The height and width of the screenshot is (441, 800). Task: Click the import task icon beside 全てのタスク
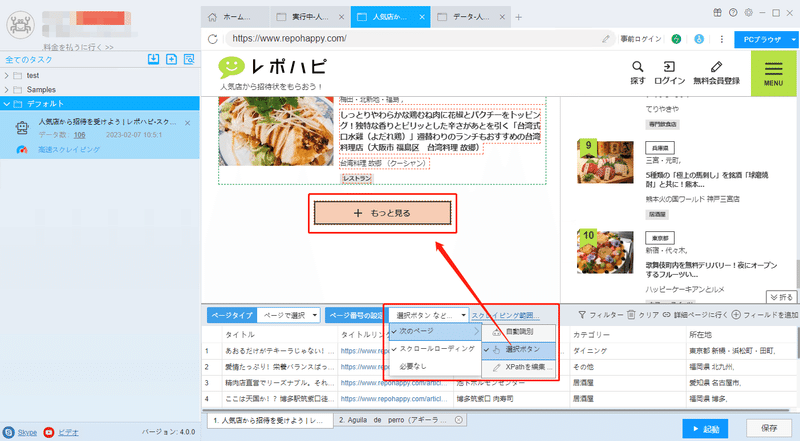point(153,59)
